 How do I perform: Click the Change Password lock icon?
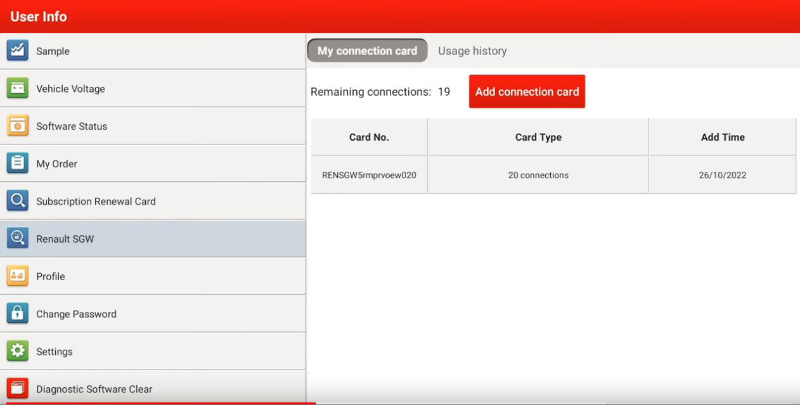[18, 314]
